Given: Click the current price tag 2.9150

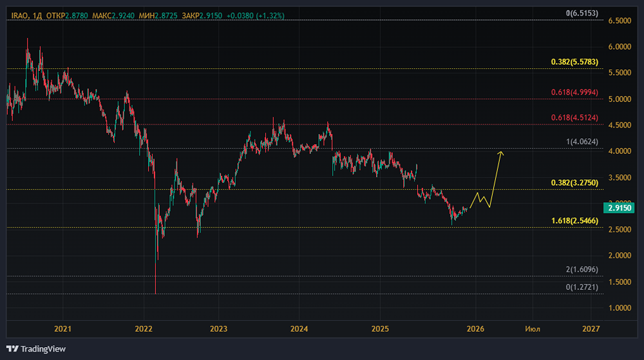Looking at the screenshot, I should tap(619, 208).
